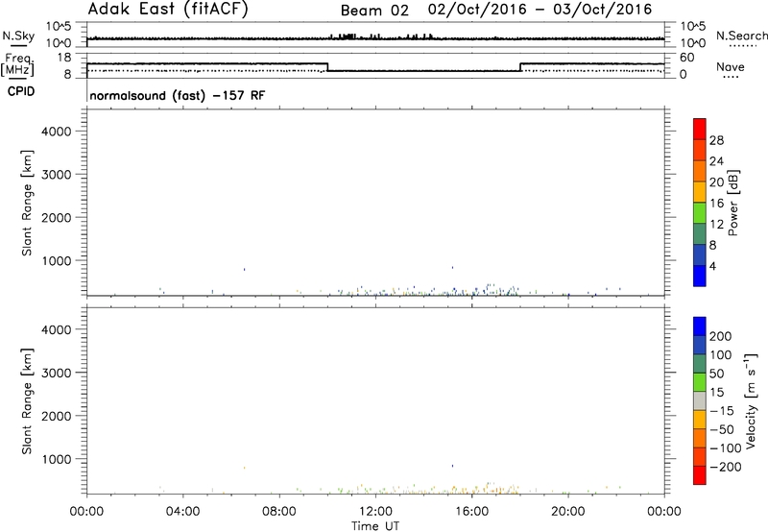Click the '04:00' time axis tick label
This screenshot has height=532, width=768.
tap(183, 512)
